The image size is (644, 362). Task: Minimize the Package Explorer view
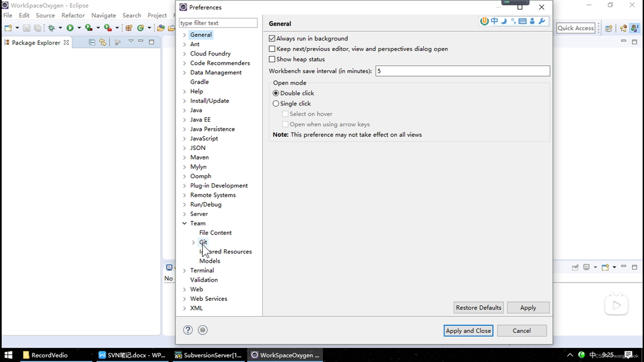pos(141,41)
